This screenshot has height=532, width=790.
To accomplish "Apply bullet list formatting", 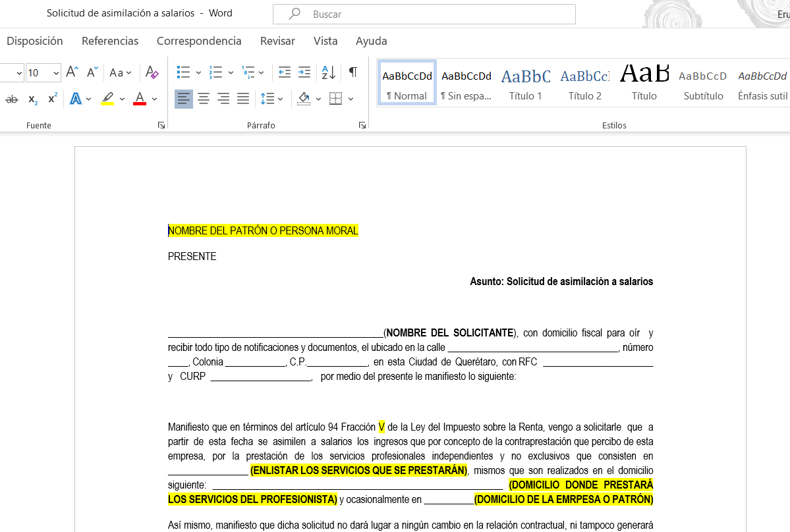I will (183, 72).
